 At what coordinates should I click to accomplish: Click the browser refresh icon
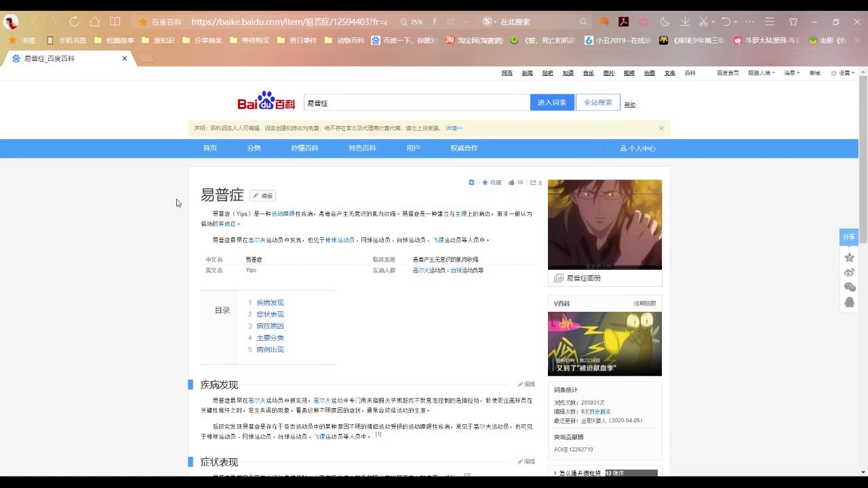[75, 22]
